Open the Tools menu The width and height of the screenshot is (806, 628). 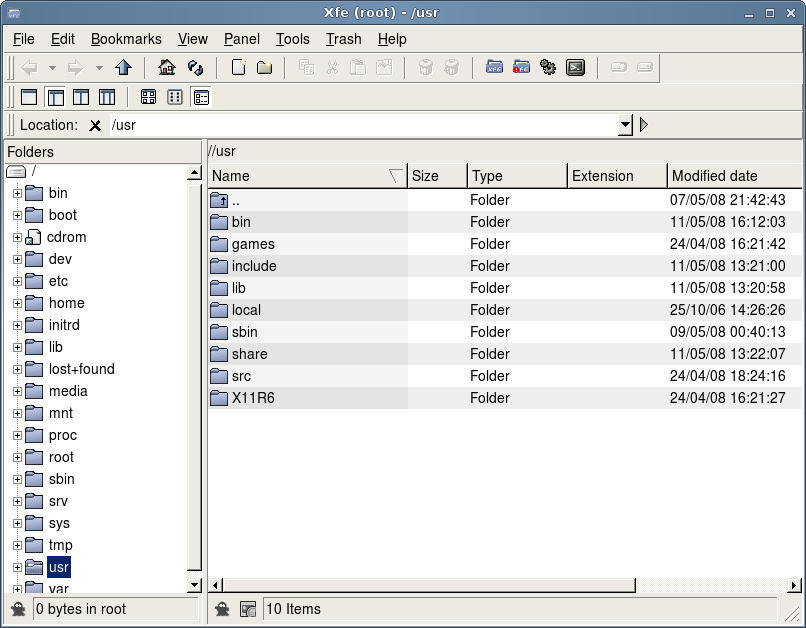pyautogui.click(x=292, y=39)
